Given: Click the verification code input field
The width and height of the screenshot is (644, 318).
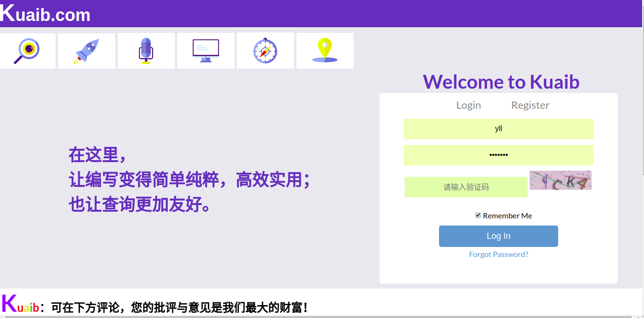Looking at the screenshot, I should [x=466, y=187].
